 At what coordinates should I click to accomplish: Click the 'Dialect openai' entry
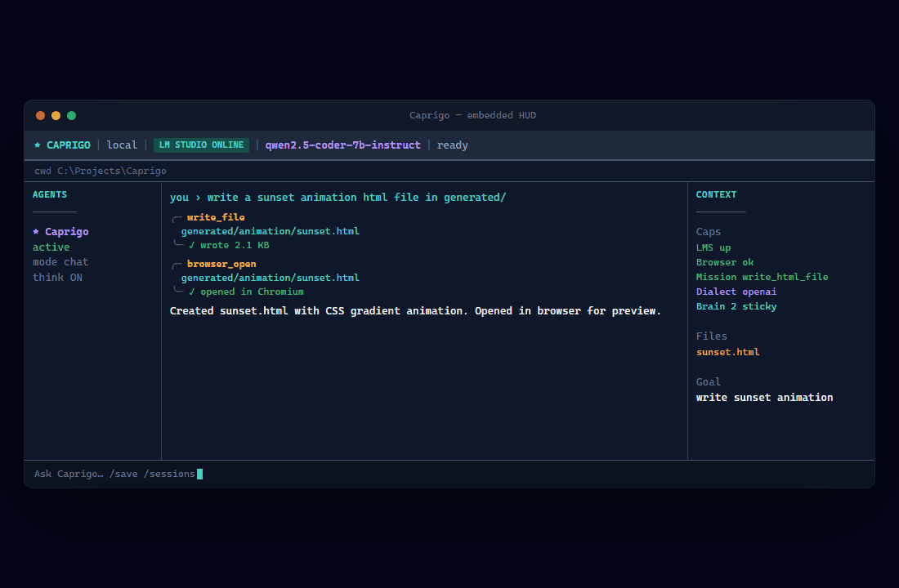tap(736, 292)
